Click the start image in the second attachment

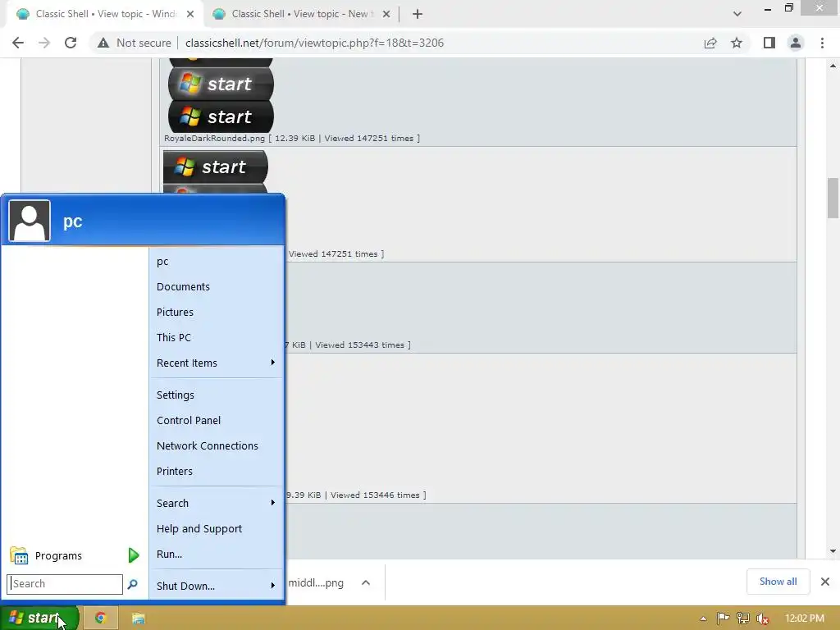point(216,167)
